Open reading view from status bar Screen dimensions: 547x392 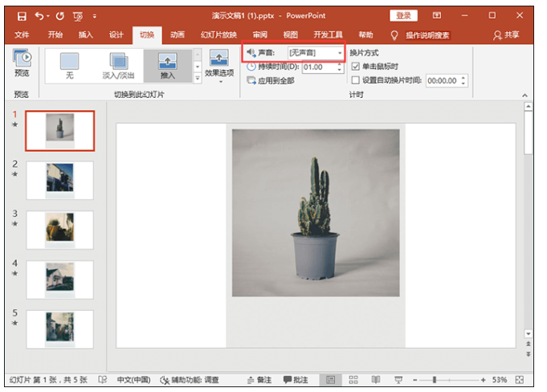point(375,379)
